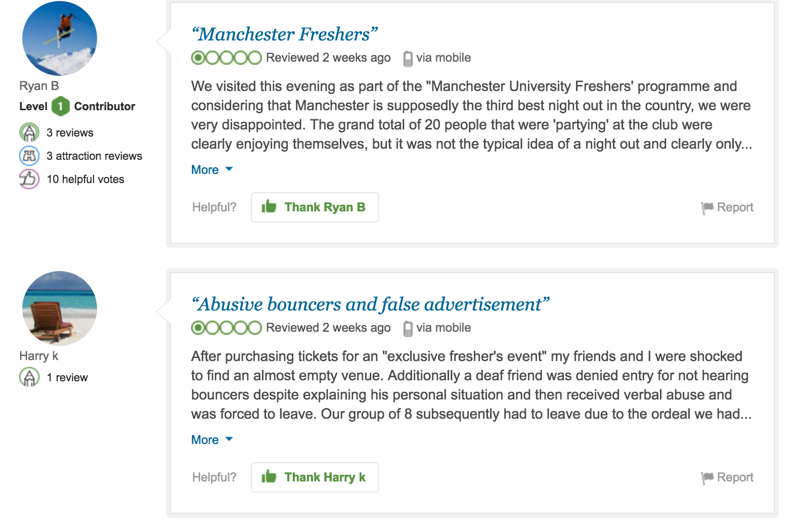This screenshot has width=798, height=532.
Task: Click the mobile phone icon on Manchester Freshers review
Action: pyautogui.click(x=408, y=59)
